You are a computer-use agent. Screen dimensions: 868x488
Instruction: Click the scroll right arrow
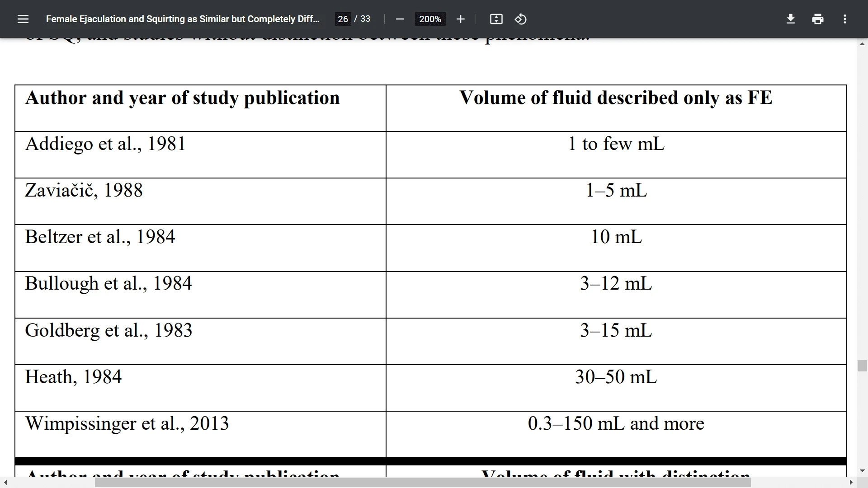(x=851, y=483)
